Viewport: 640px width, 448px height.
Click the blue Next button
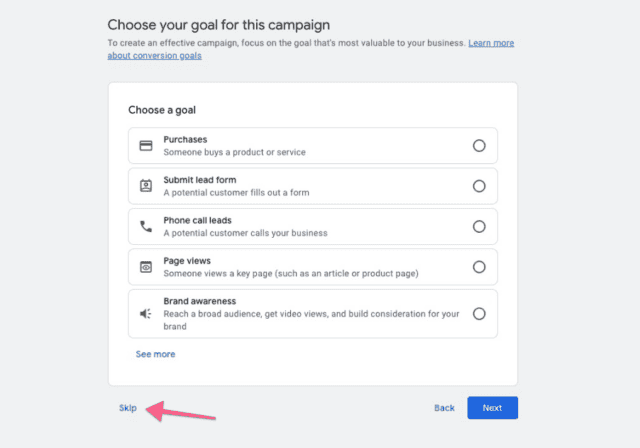pos(493,408)
